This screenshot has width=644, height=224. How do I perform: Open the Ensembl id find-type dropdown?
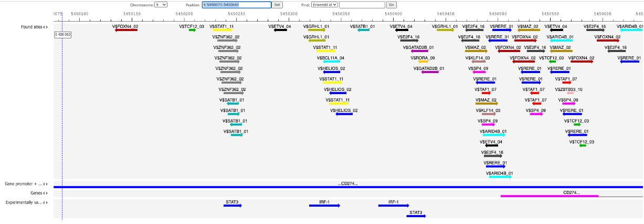(324, 4)
